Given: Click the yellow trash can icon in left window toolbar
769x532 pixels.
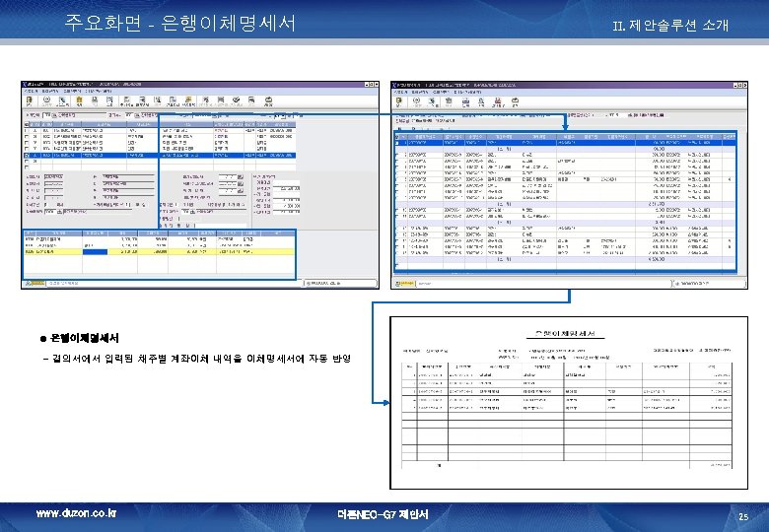Looking at the screenshot, I should point(79,100).
